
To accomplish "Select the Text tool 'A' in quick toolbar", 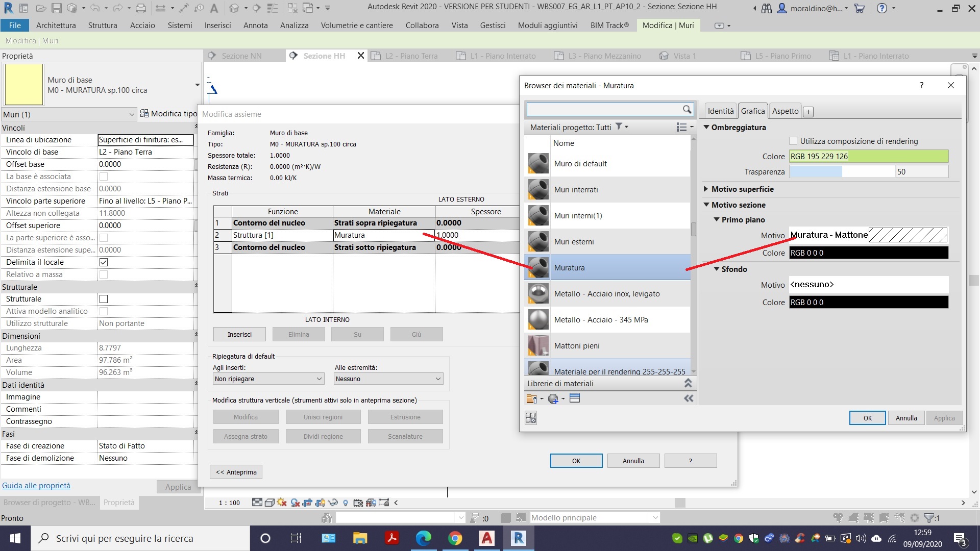I will [214, 8].
